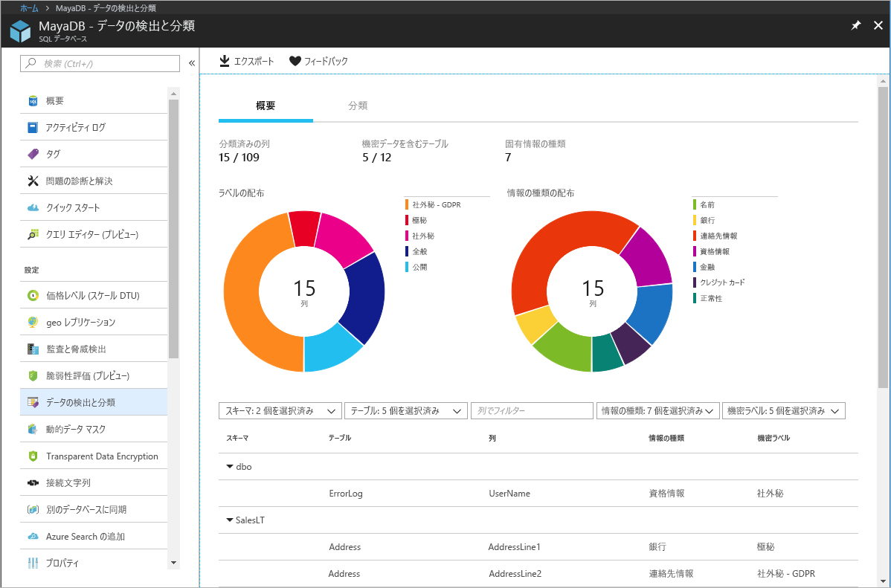Click the クレジット カード legend color swatch
Screen dimensions: 891x588
click(696, 282)
